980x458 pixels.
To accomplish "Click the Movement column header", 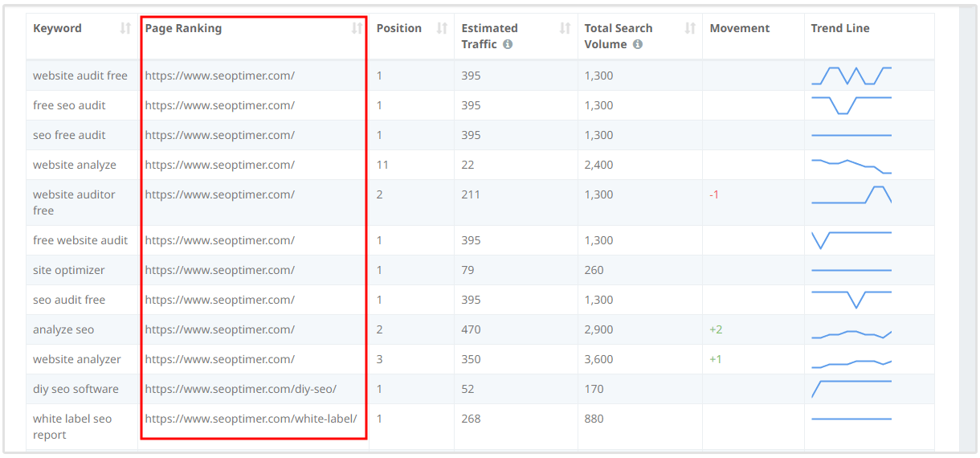I will [739, 28].
